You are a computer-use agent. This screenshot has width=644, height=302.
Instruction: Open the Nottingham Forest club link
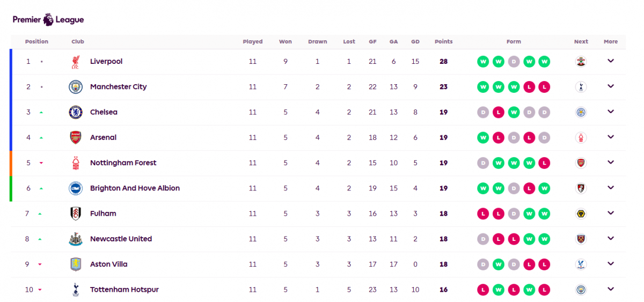pyautogui.click(x=123, y=163)
